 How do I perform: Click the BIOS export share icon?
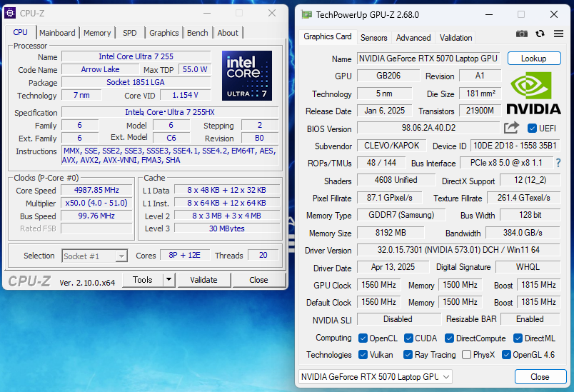click(x=511, y=128)
